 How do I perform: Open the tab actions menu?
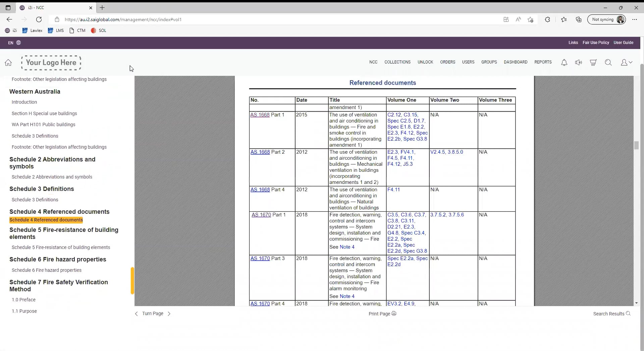click(8, 7)
